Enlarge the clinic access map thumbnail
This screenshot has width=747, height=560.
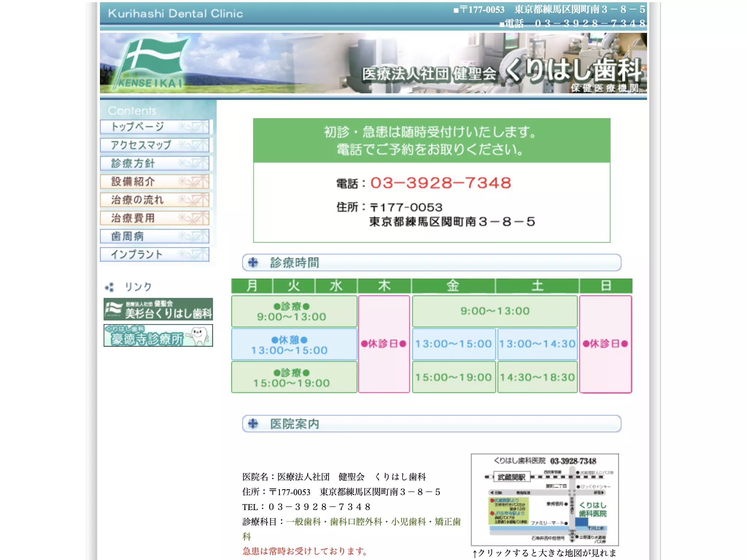tap(545, 500)
